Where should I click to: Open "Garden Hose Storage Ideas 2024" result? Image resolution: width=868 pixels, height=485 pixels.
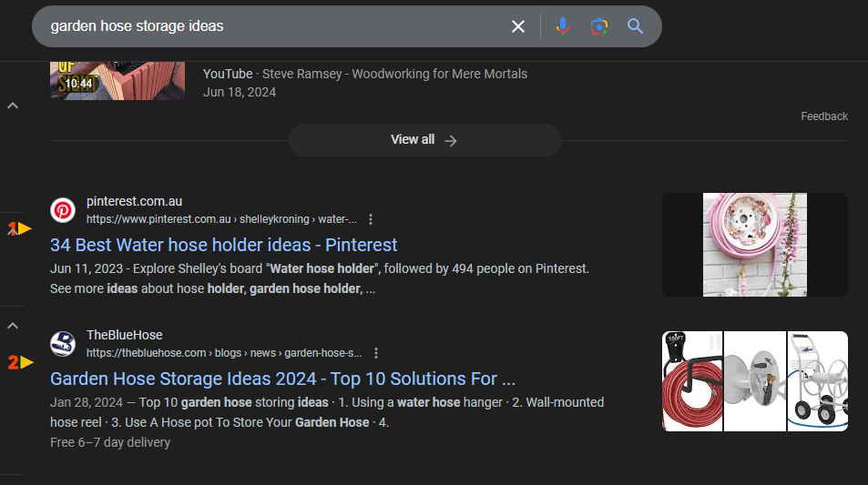point(282,379)
